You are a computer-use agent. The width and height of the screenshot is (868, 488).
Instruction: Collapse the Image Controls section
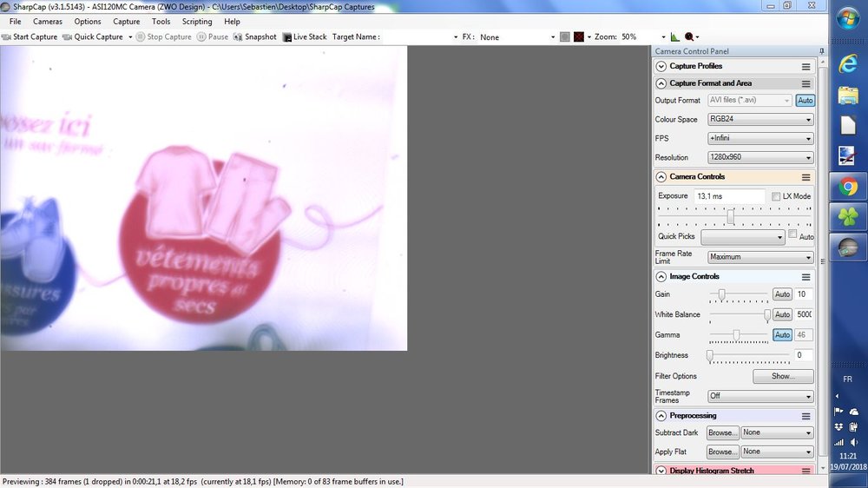click(x=661, y=276)
